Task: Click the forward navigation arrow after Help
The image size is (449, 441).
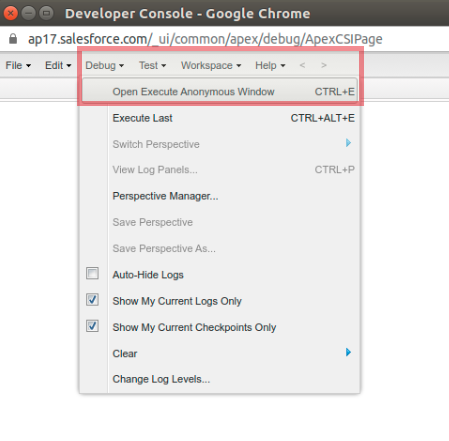Action: click(x=324, y=65)
